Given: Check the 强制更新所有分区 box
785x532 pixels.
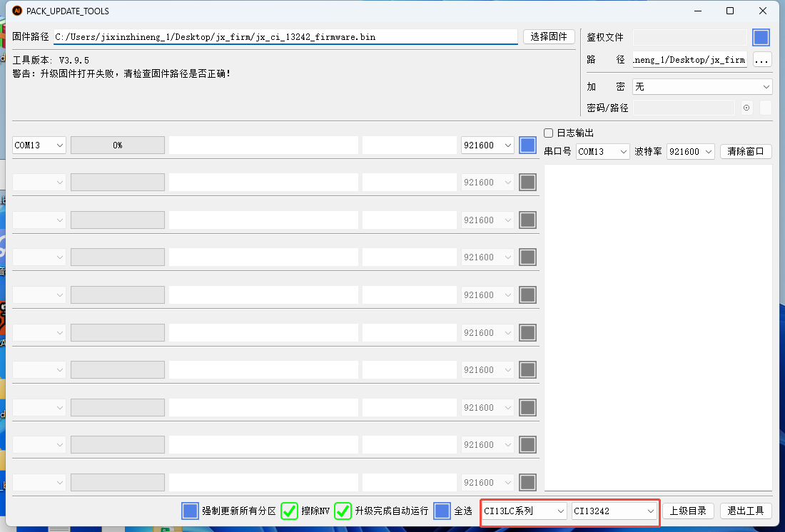Looking at the screenshot, I should click(x=190, y=511).
